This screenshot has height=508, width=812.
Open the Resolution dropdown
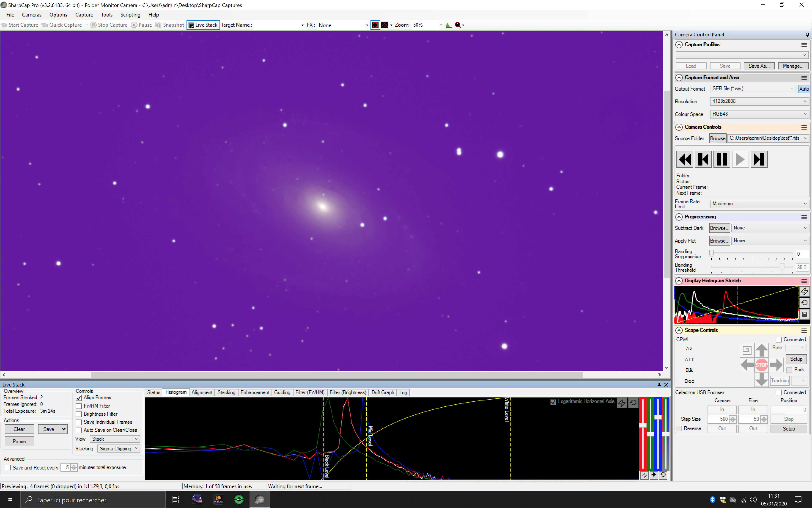[x=760, y=101]
